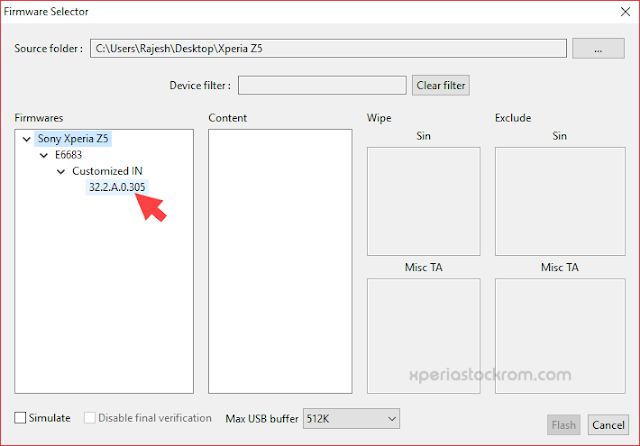
Task: Open the Max USB buffer dropdown
Action: (x=351, y=419)
